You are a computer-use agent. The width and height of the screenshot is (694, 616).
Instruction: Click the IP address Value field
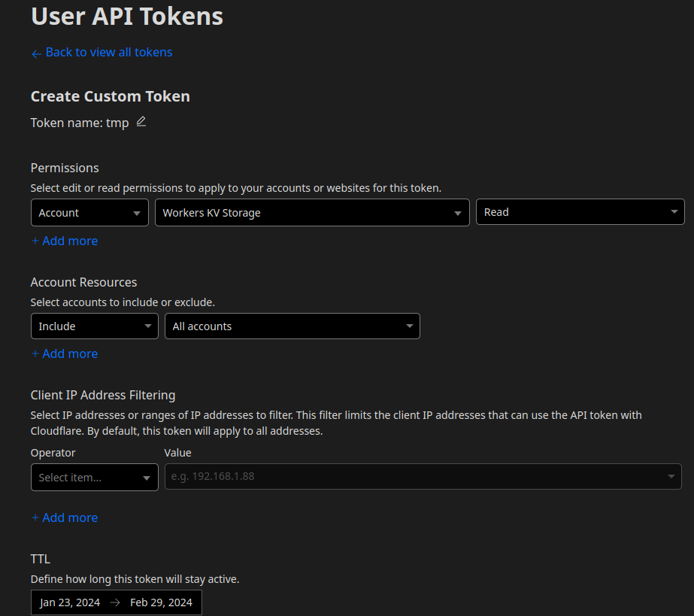423,476
